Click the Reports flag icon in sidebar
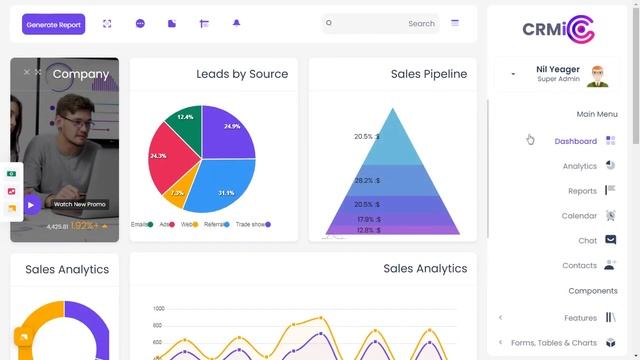Image resolution: width=640 pixels, height=360 pixels. 610,190
